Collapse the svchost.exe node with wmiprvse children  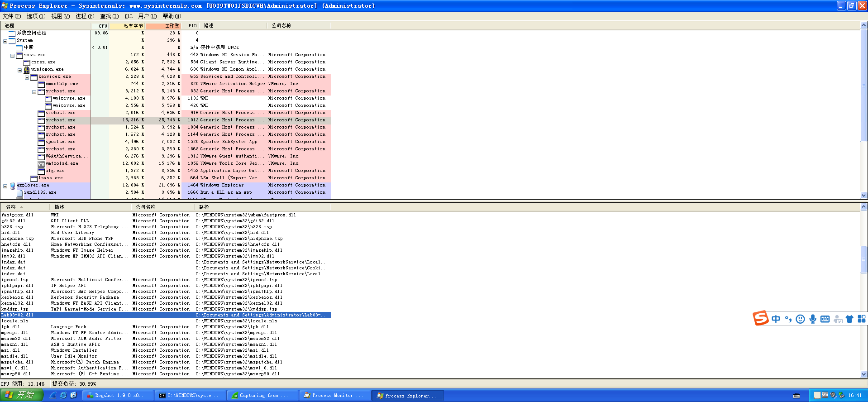tap(34, 92)
